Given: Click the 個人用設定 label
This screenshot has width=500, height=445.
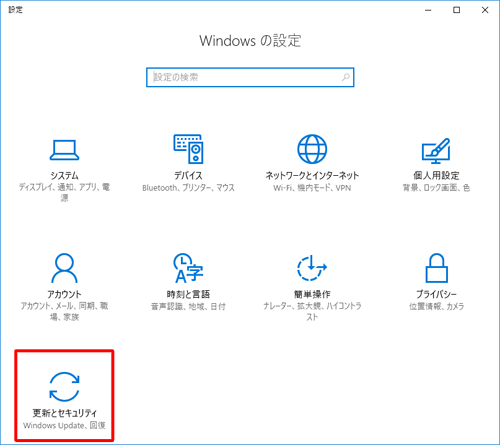Looking at the screenshot, I should [436, 175].
